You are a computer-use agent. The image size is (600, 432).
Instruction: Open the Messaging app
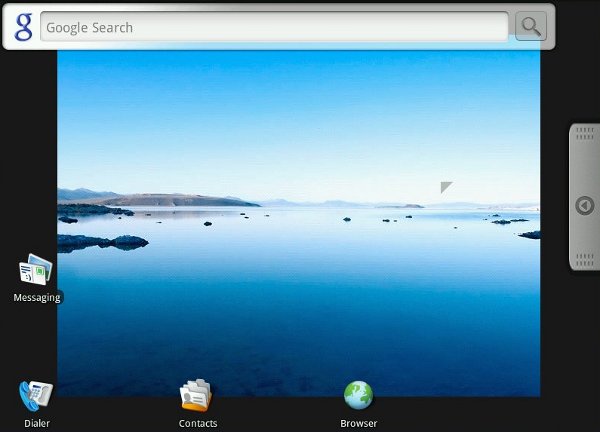tap(36, 269)
